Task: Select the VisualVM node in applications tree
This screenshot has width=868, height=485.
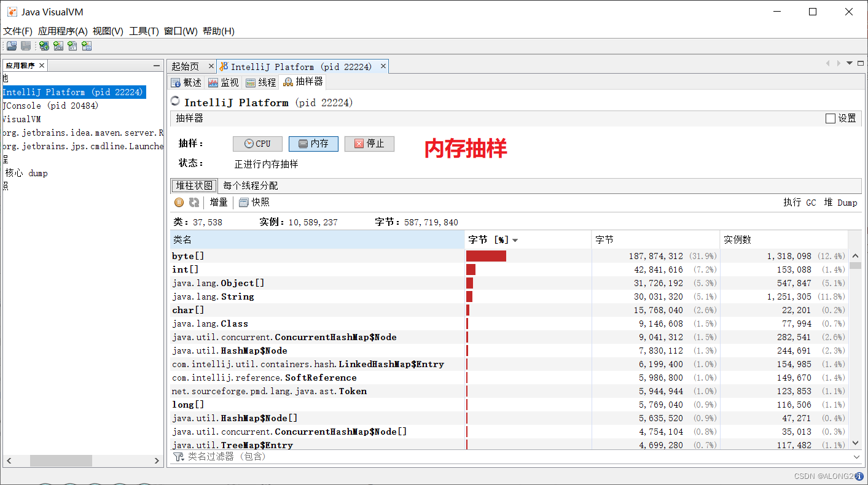Action: point(22,119)
